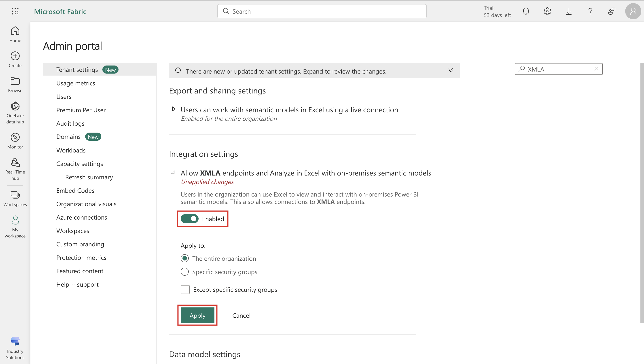Open Browse in the left rail
This screenshot has width=644, height=364.
tap(15, 85)
